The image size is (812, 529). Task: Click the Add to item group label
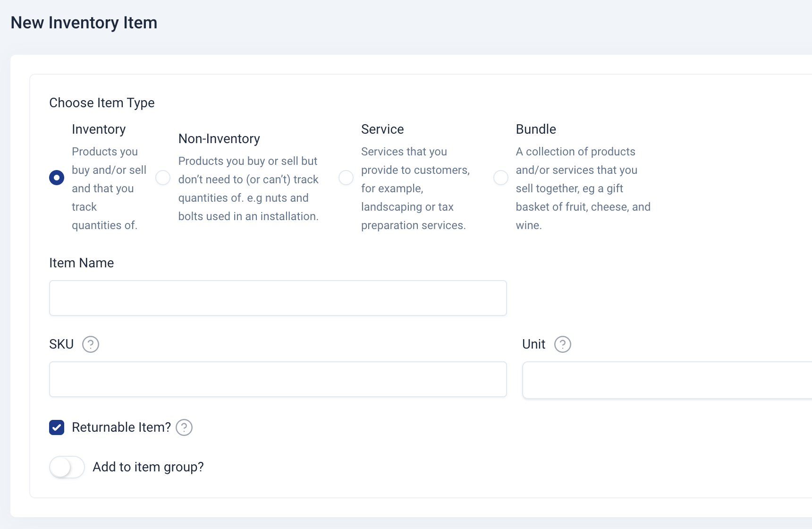tap(148, 467)
